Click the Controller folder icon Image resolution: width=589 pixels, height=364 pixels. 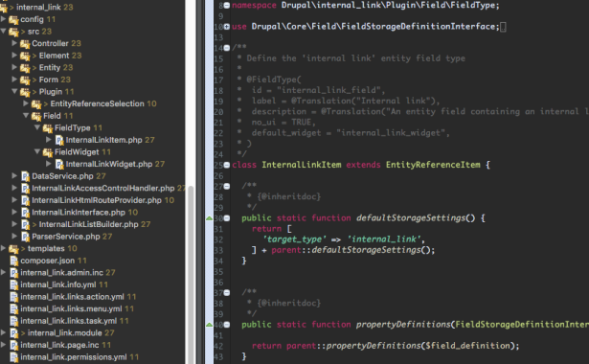25,43
